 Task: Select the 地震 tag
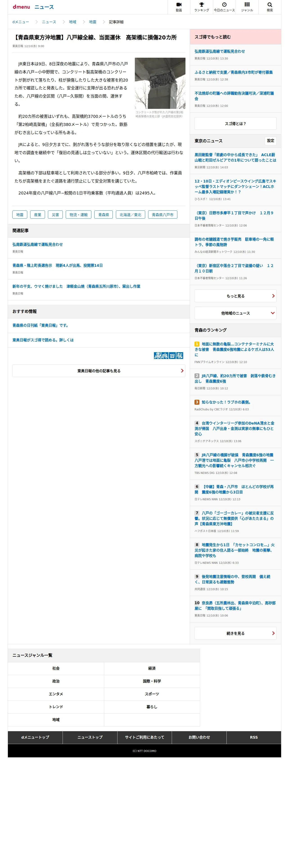pyautogui.click(x=20, y=215)
